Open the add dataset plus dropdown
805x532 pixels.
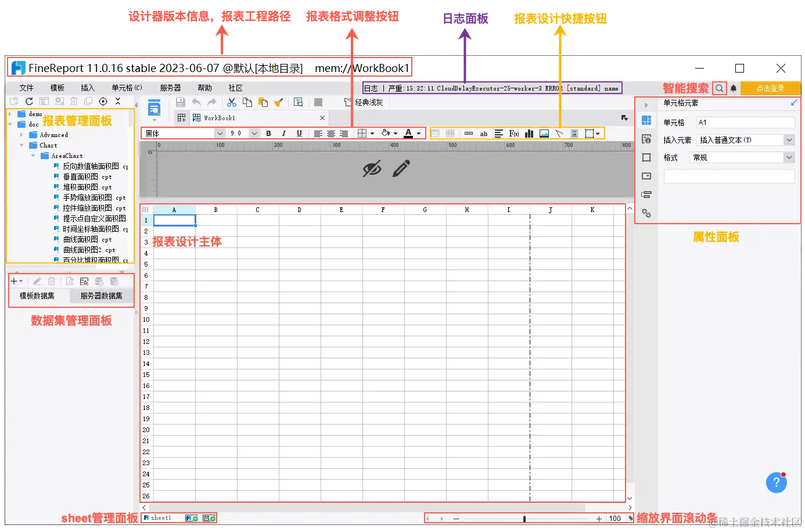coord(17,281)
